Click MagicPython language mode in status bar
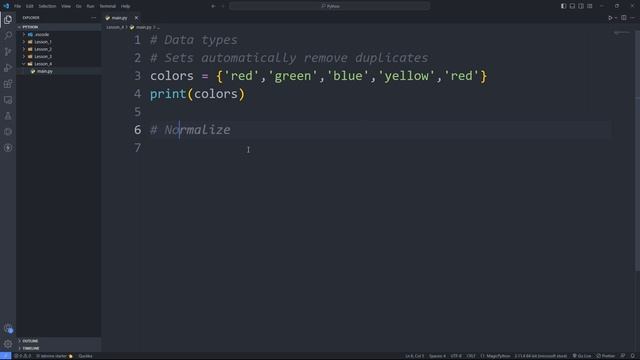 coord(495,356)
